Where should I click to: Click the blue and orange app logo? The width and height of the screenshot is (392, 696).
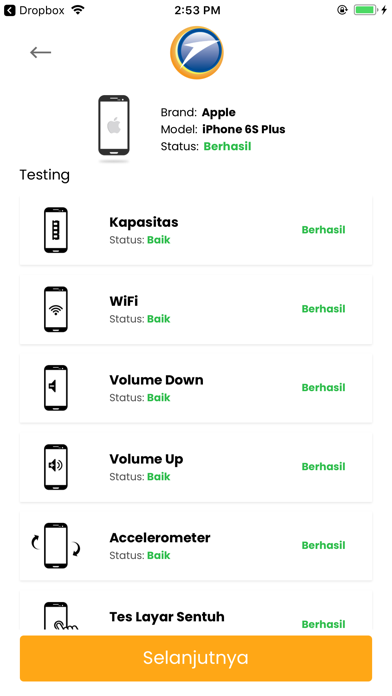coord(197,52)
